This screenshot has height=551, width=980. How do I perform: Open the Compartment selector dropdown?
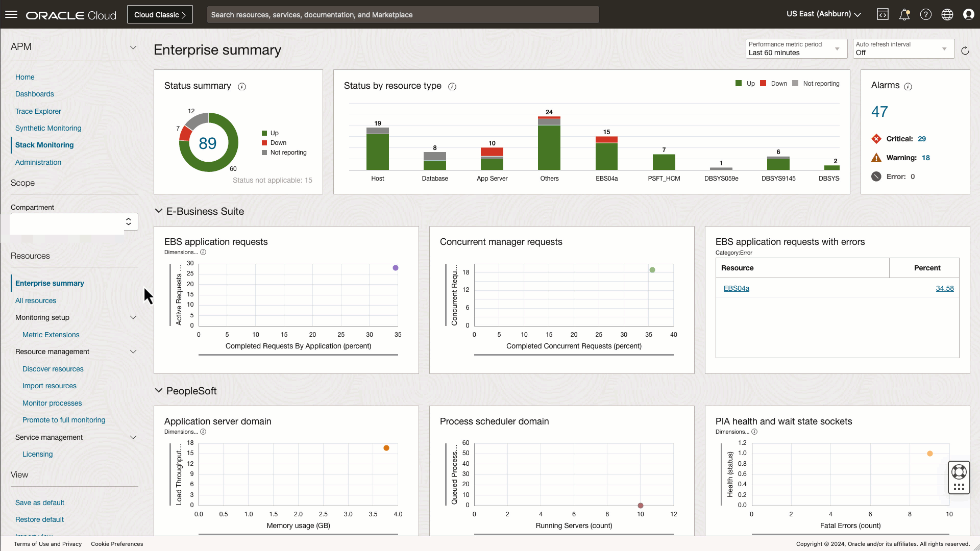pyautogui.click(x=74, y=221)
